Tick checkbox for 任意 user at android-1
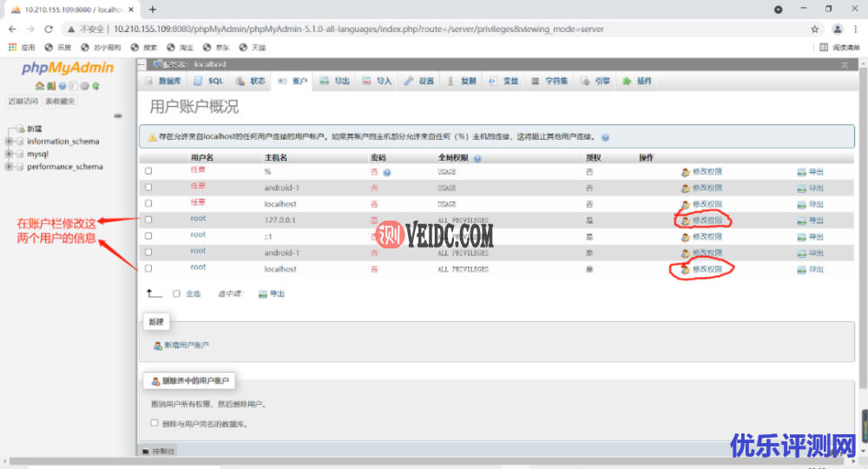The image size is (868, 469). [x=148, y=187]
